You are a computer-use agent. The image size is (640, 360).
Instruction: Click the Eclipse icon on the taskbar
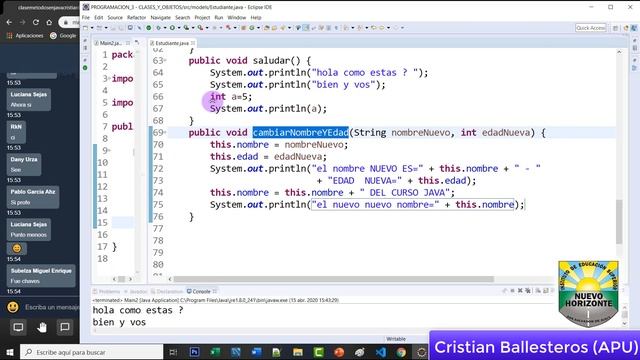pyautogui.click(x=422, y=352)
